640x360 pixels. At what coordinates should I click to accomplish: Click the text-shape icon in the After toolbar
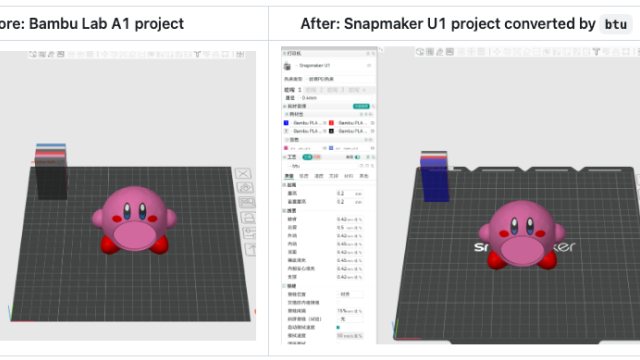(x=596, y=52)
